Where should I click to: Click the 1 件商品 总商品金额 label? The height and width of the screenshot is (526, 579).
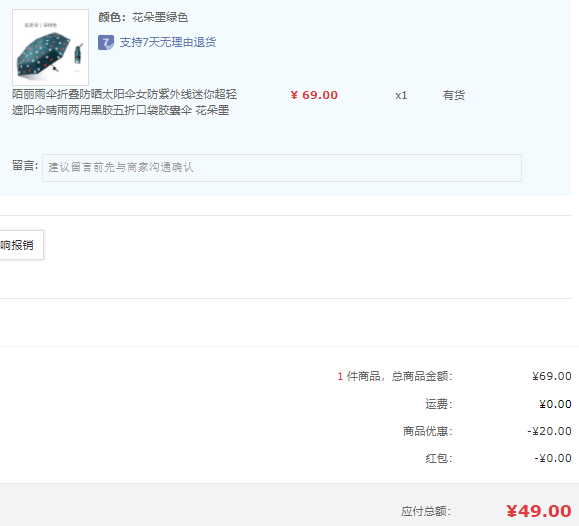coord(395,376)
